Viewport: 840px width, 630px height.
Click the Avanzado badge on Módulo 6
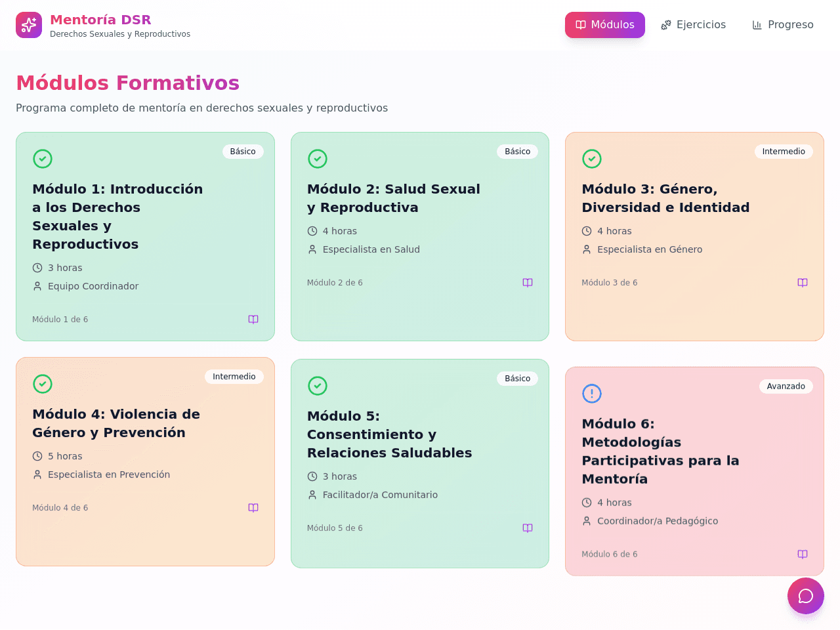click(x=786, y=387)
